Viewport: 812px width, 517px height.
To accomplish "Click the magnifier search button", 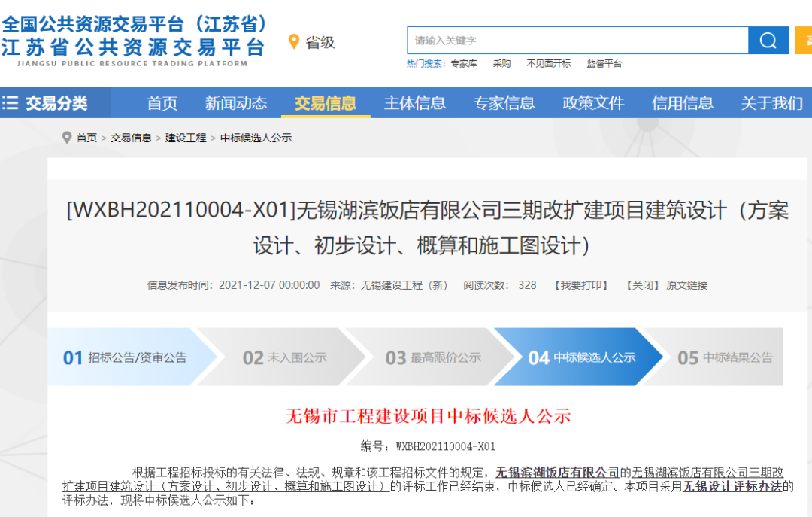I will pos(768,41).
